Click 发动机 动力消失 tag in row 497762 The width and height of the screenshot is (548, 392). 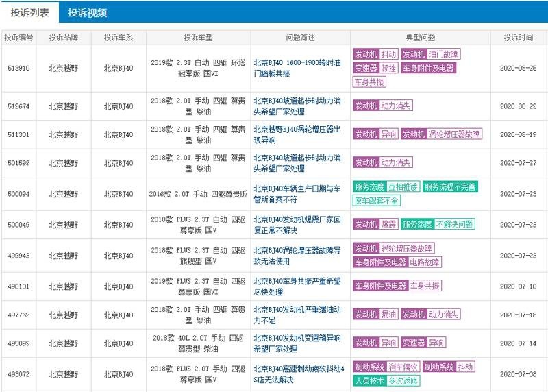pyautogui.click(x=431, y=314)
